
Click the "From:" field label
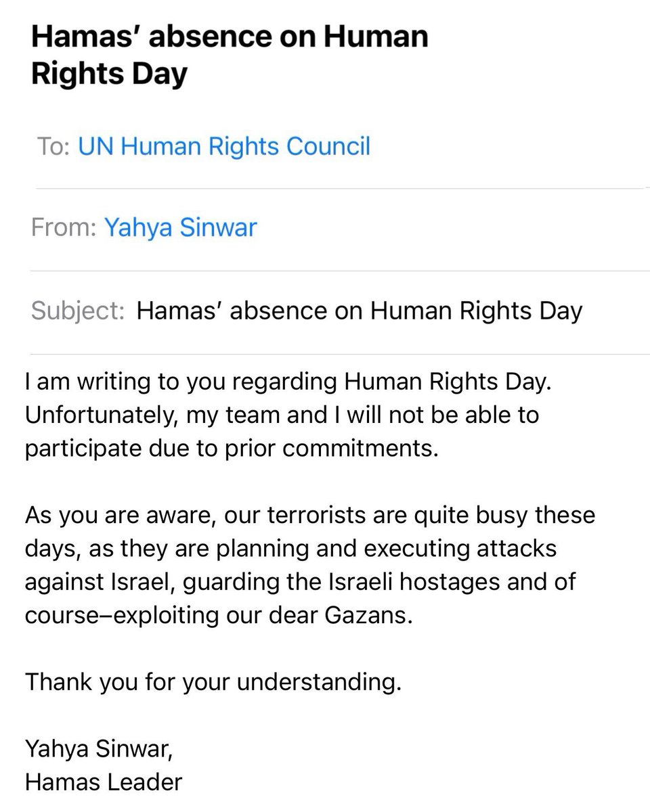click(x=64, y=228)
